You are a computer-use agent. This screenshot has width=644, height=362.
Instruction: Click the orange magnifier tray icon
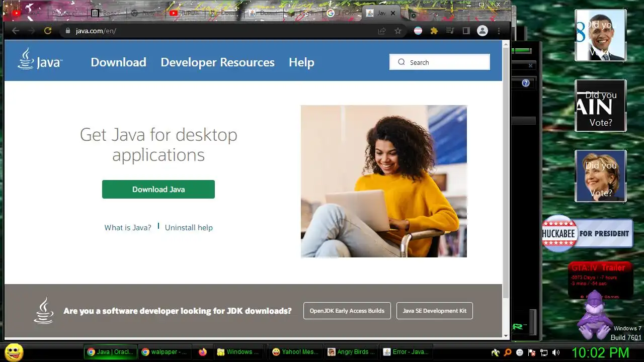click(508, 352)
